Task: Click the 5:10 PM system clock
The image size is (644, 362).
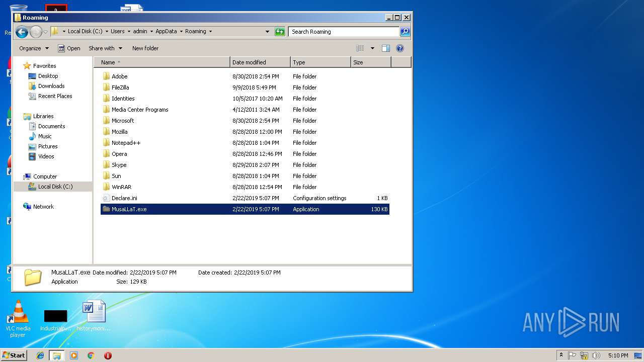Action: coord(618,355)
